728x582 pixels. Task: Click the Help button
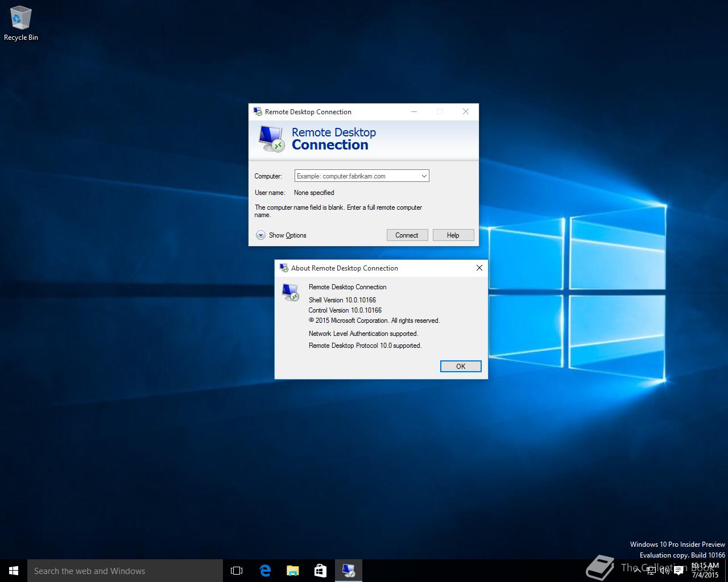[x=453, y=235]
